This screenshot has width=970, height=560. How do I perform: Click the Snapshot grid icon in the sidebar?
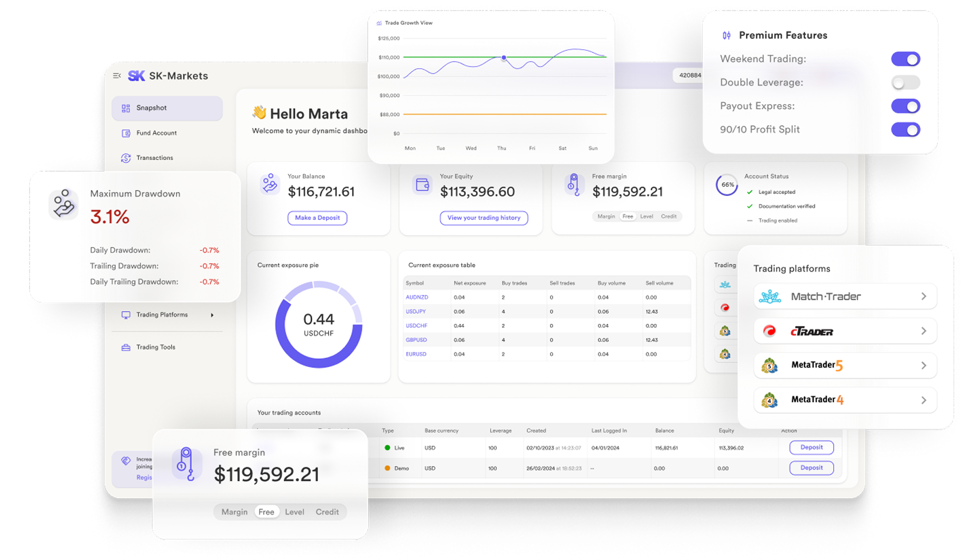point(126,108)
